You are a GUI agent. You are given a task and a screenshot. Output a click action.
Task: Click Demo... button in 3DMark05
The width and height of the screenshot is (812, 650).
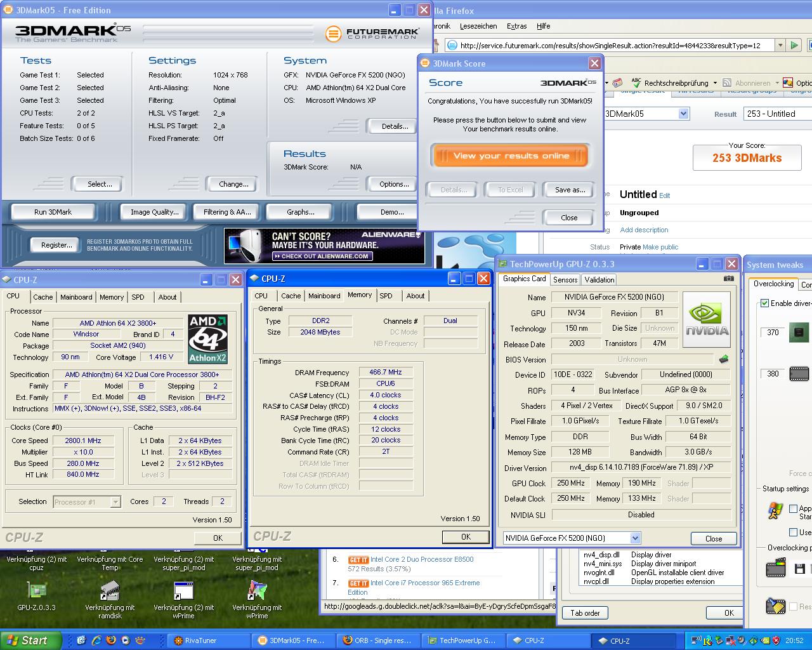(x=391, y=212)
